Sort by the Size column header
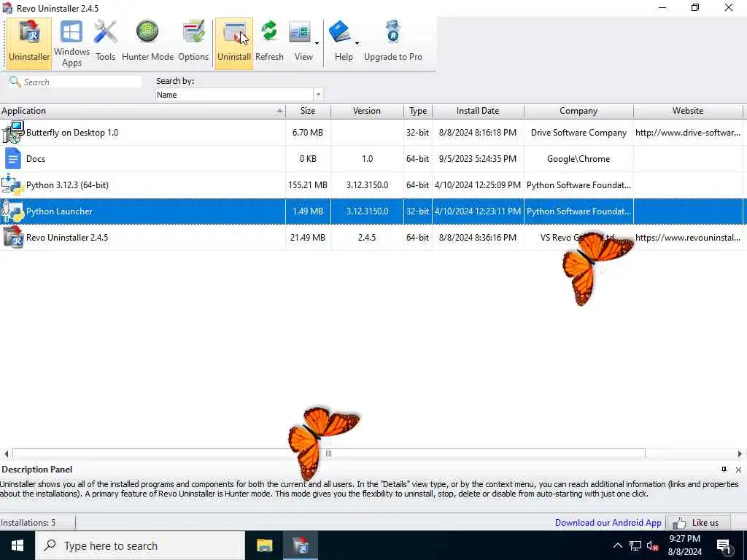 click(x=308, y=111)
